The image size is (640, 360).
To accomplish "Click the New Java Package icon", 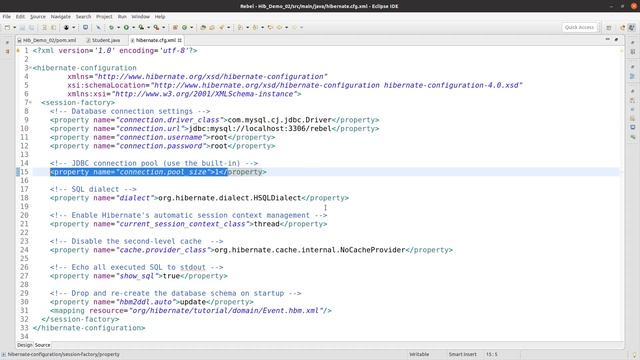I will (x=175, y=27).
